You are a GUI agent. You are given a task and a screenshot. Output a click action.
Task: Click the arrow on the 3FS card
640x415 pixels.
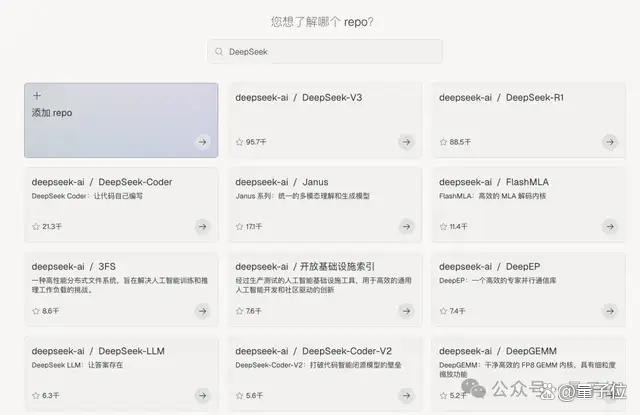[x=202, y=311]
